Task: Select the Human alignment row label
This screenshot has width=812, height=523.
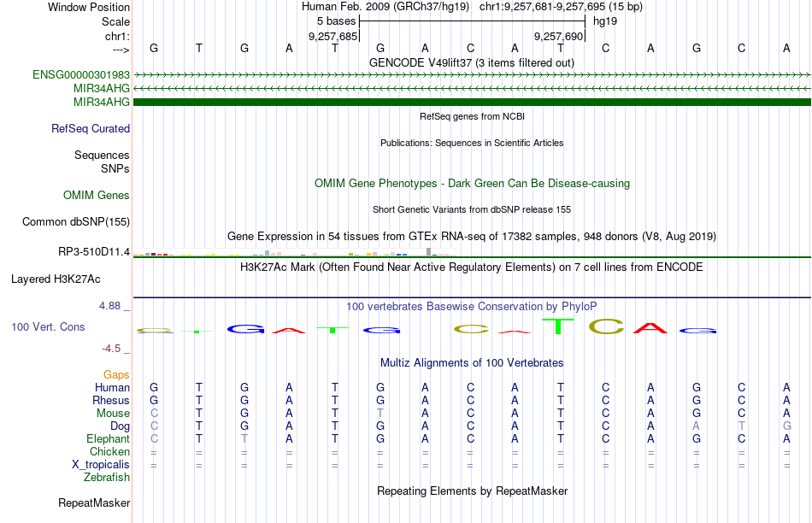Action: tap(112, 387)
